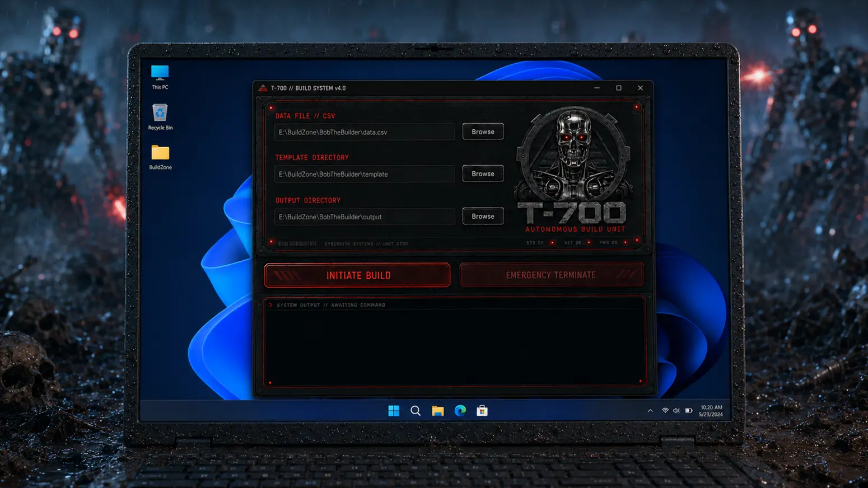The image size is (868, 488).
Task: Open Microsoft Store from taskbar
Action: [x=482, y=411]
